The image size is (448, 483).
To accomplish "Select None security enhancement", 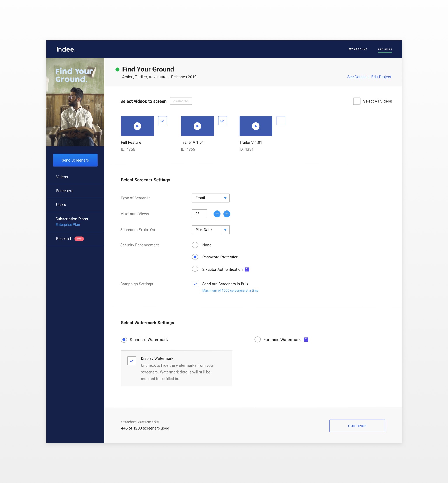I will click(195, 245).
